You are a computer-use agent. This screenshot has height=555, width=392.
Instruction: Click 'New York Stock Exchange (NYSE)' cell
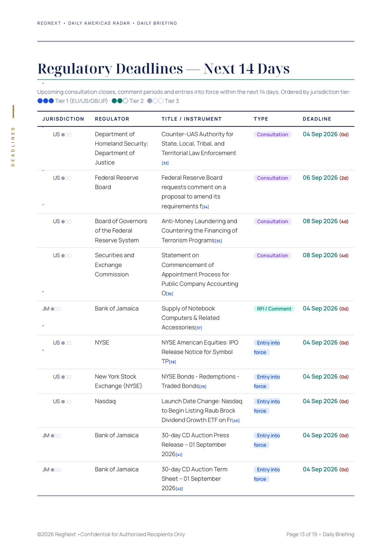pos(118,381)
